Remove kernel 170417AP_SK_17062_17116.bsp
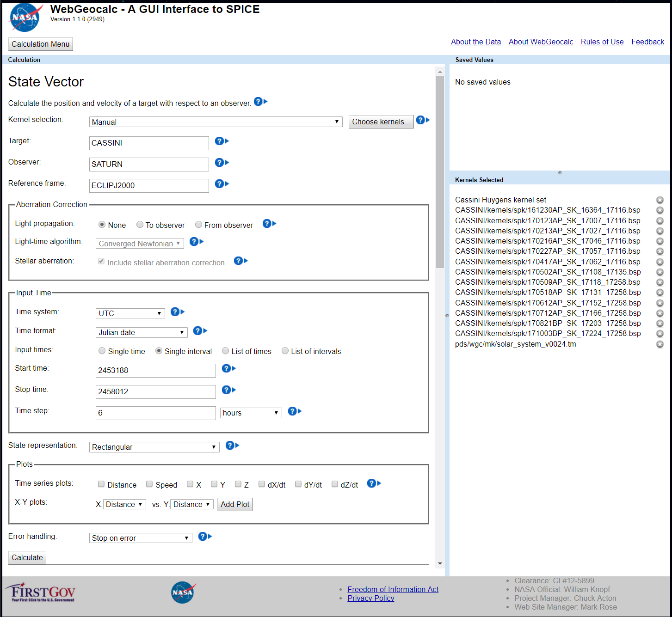The height and width of the screenshot is (617, 672). (x=660, y=262)
